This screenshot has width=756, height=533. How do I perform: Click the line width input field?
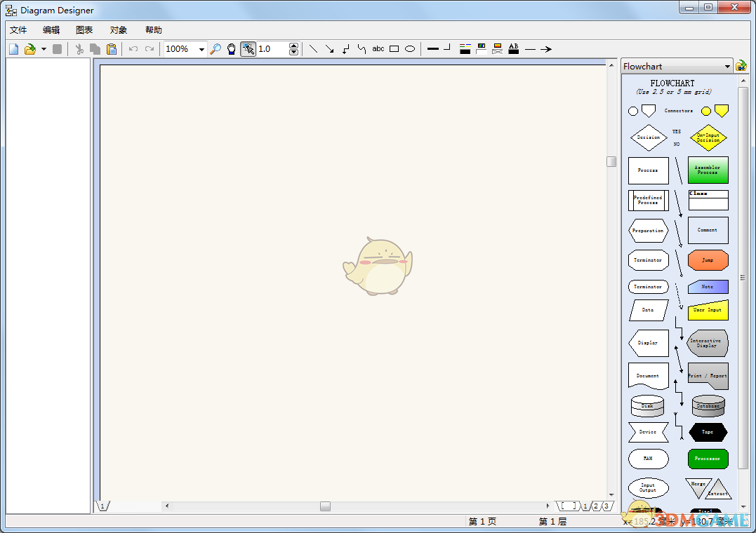pyautogui.click(x=272, y=49)
